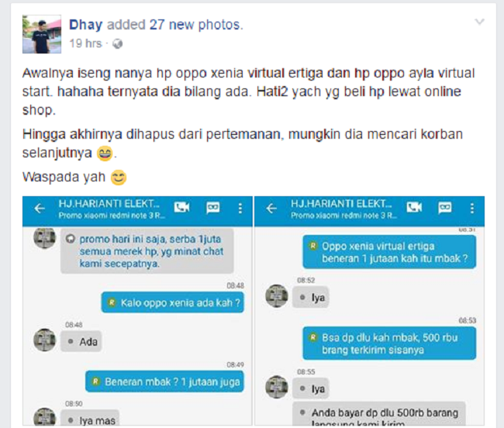Tap video call icon in left chat header
504x428 pixels.
click(181, 208)
